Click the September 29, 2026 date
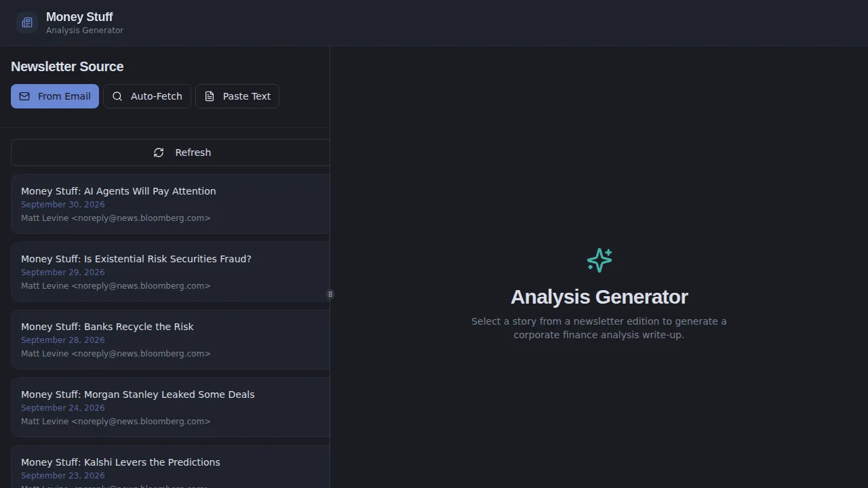The width and height of the screenshot is (868, 488). click(x=63, y=272)
